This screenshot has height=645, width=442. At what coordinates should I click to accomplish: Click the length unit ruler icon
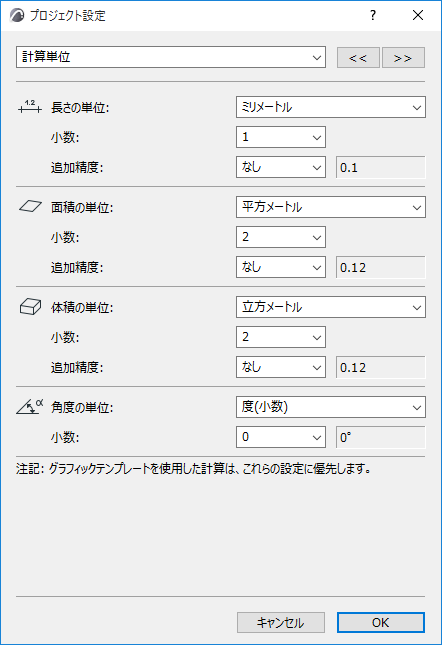point(30,107)
